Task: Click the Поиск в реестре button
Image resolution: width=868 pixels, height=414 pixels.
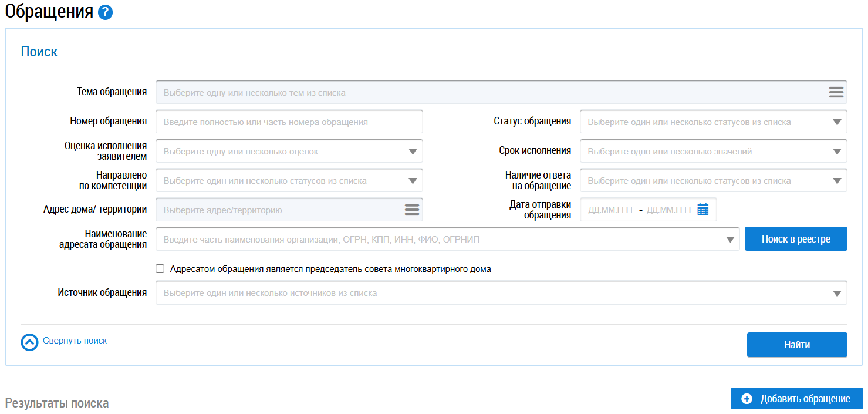Action: click(795, 239)
